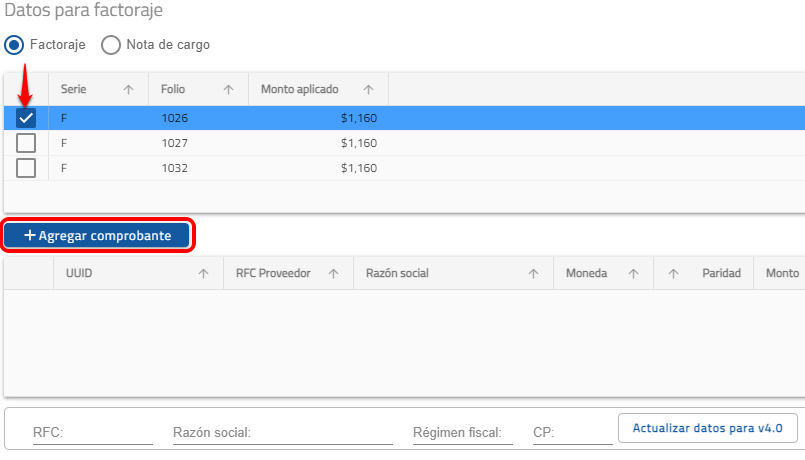Image resolution: width=805 pixels, height=460 pixels.
Task: Click the Monto column header
Action: [782, 273]
